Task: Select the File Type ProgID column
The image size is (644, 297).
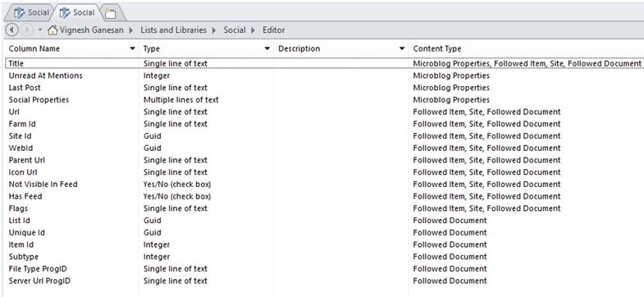Action: 38,268
